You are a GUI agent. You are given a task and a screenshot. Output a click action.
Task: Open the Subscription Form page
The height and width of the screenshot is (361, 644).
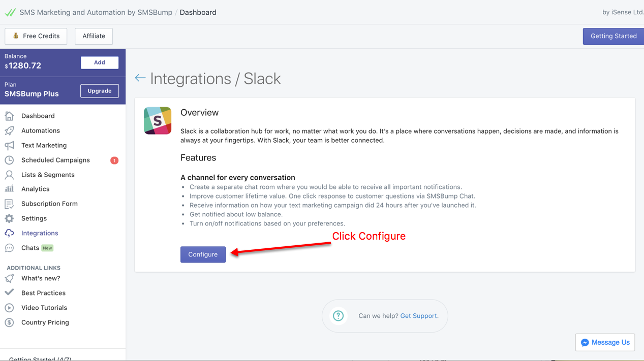coord(49,204)
